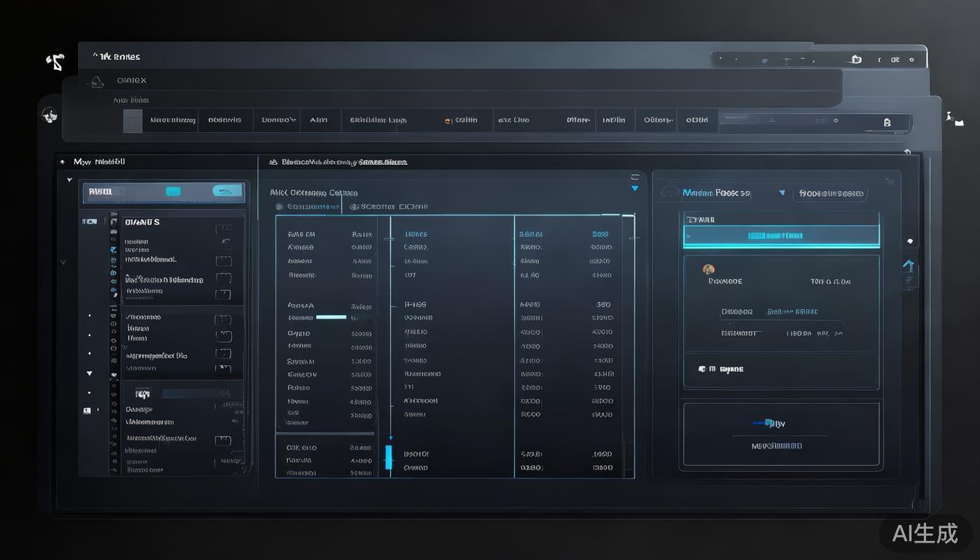The image size is (980, 560).
Task: Open the cyan dropdown arrow in right panel header
Action: 782,193
